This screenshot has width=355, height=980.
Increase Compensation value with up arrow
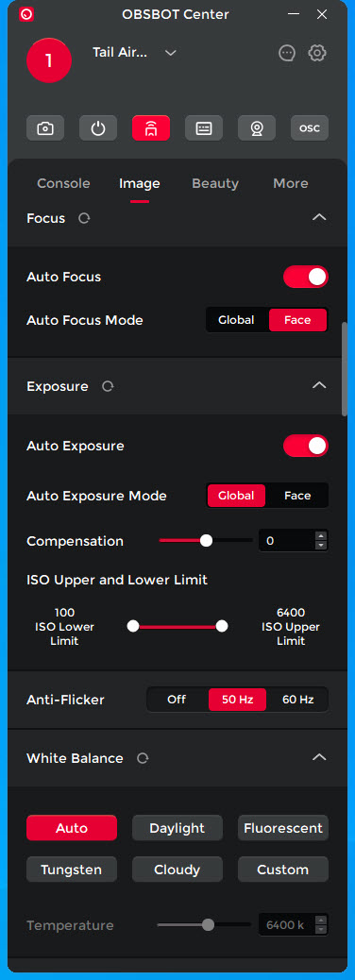tap(321, 536)
